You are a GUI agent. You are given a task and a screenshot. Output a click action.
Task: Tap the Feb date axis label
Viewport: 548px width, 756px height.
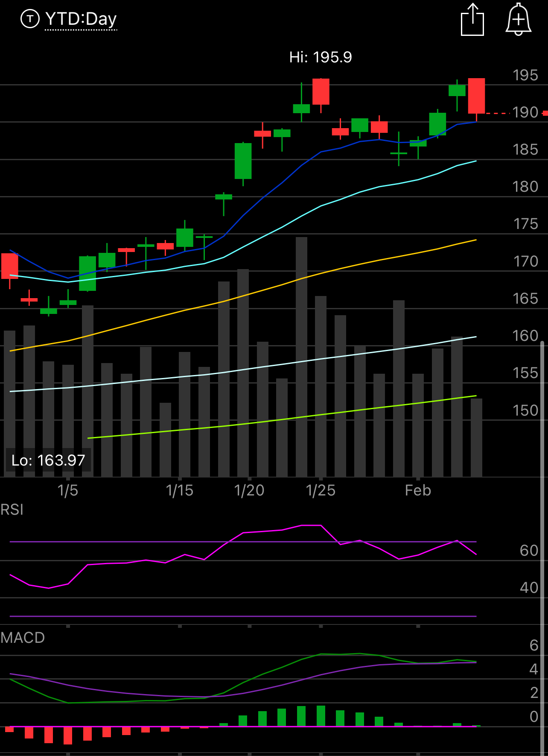(x=418, y=490)
